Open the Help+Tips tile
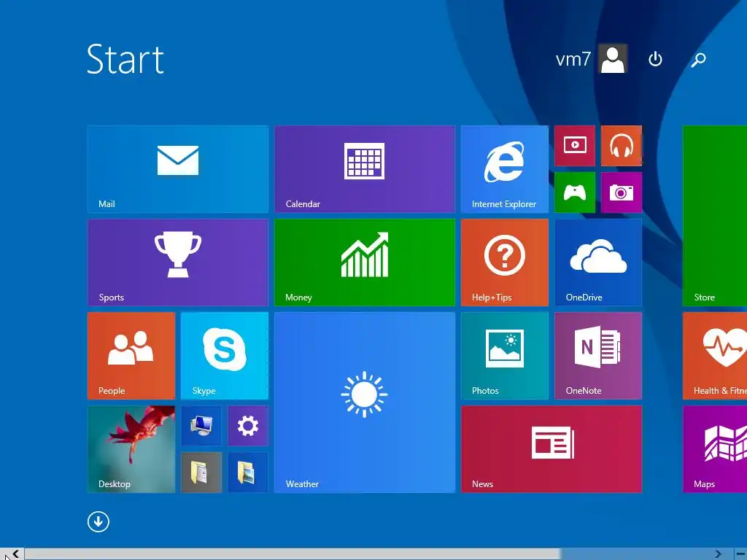 point(505,262)
